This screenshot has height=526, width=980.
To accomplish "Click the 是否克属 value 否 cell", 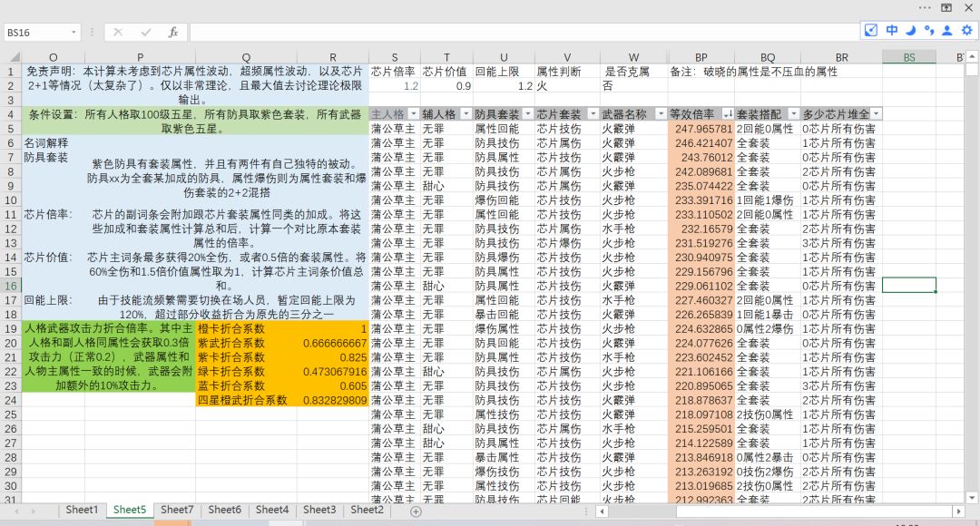I will tap(633, 85).
